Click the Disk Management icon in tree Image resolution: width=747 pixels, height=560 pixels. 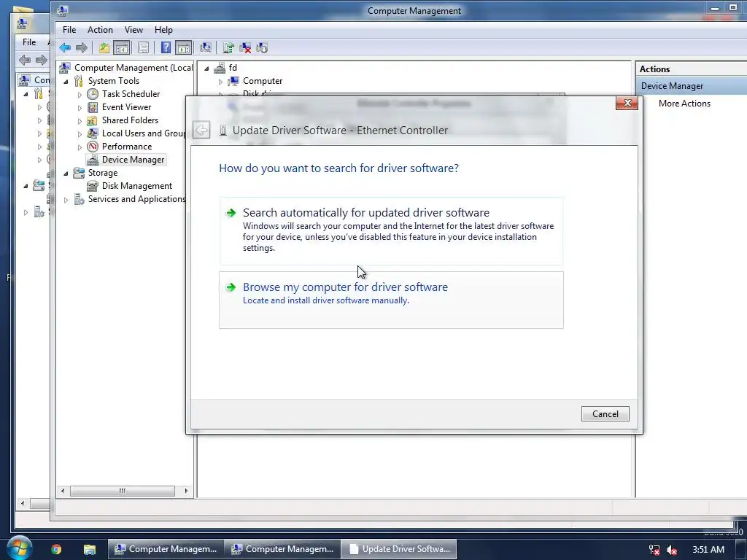[x=92, y=186]
